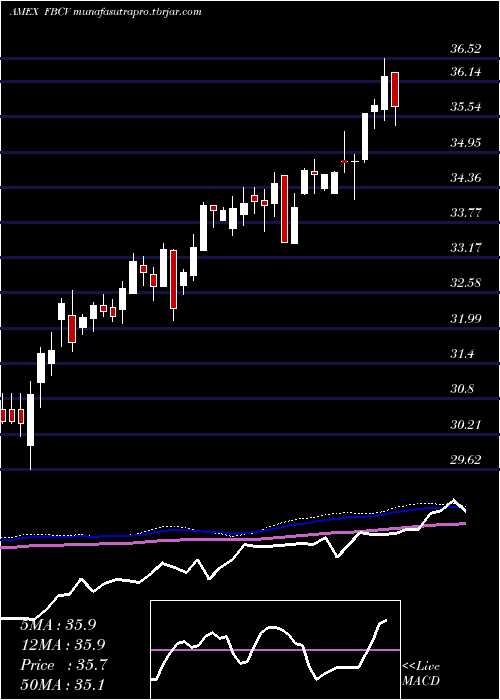Select the 30.8 price axis label
500x700 pixels.
462,389
